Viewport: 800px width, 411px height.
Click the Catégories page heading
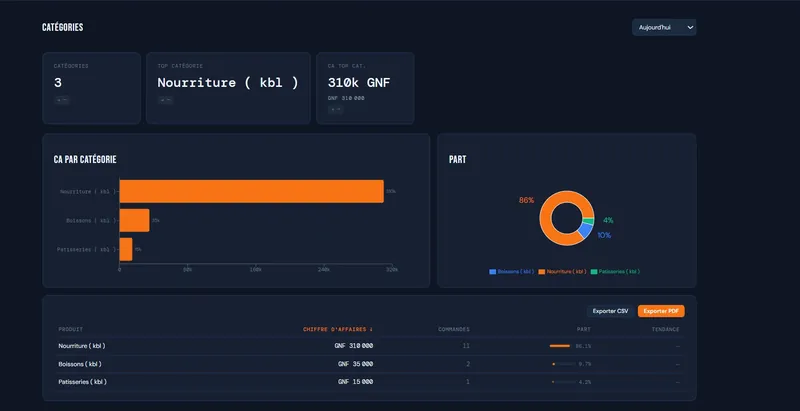[x=62, y=28]
